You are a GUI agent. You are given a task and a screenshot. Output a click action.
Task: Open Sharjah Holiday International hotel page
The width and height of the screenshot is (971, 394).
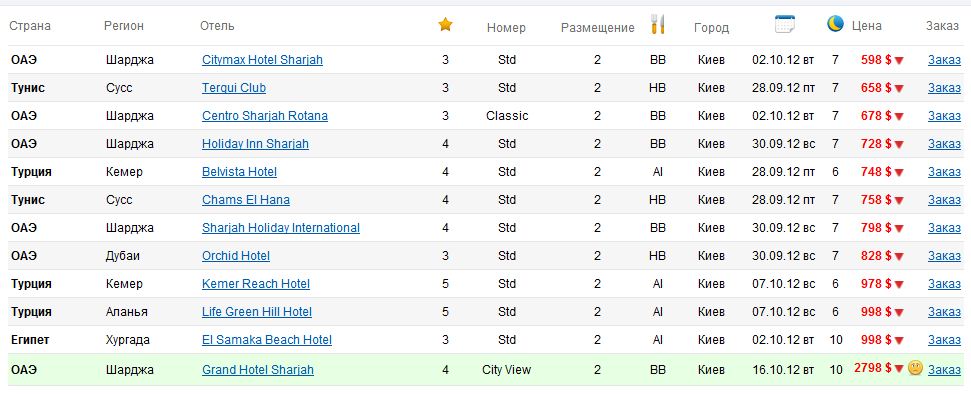[x=281, y=228]
